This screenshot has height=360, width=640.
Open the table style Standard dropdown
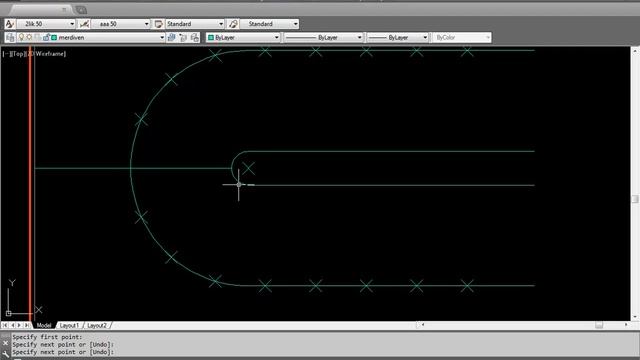click(x=195, y=24)
